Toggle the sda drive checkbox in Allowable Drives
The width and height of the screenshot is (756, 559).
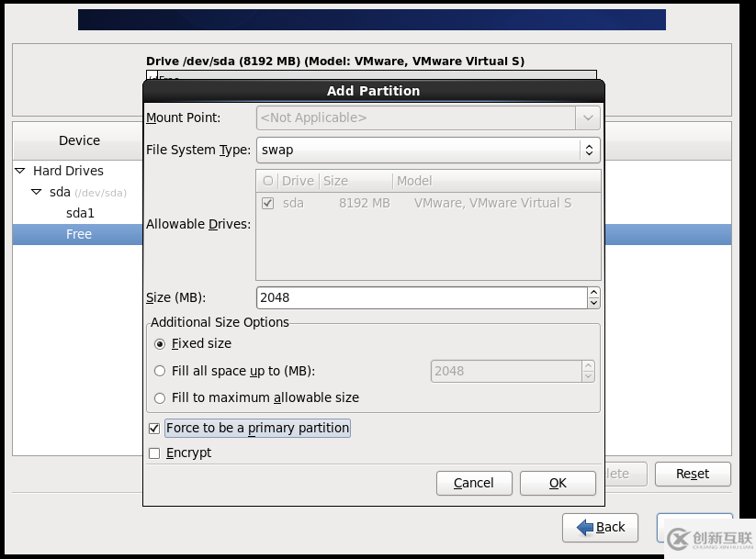point(267,204)
